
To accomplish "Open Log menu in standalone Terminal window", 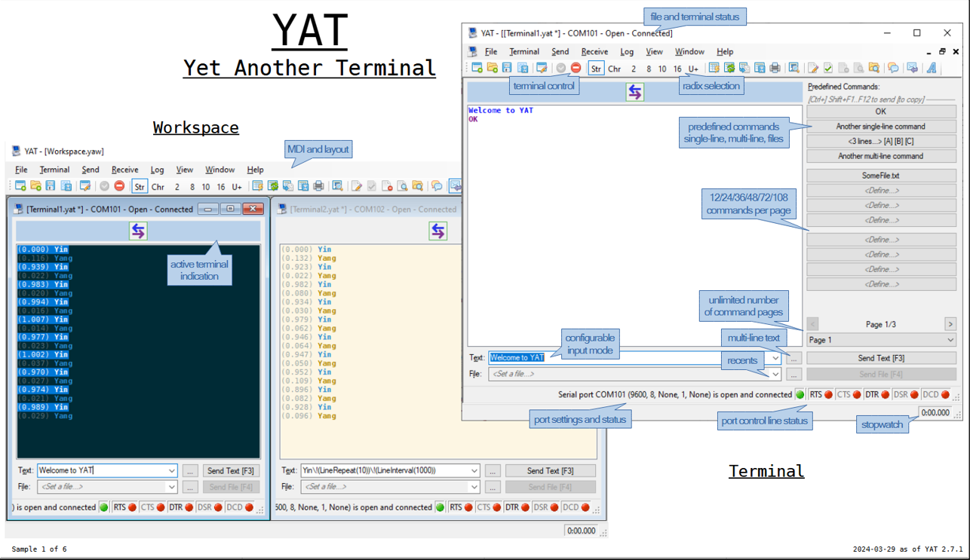I will [627, 51].
